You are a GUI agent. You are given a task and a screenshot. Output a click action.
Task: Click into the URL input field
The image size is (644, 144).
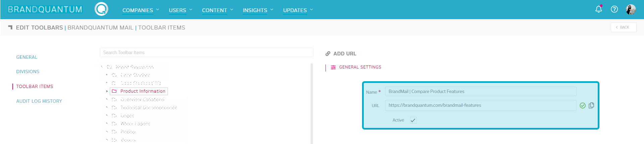click(x=481, y=105)
